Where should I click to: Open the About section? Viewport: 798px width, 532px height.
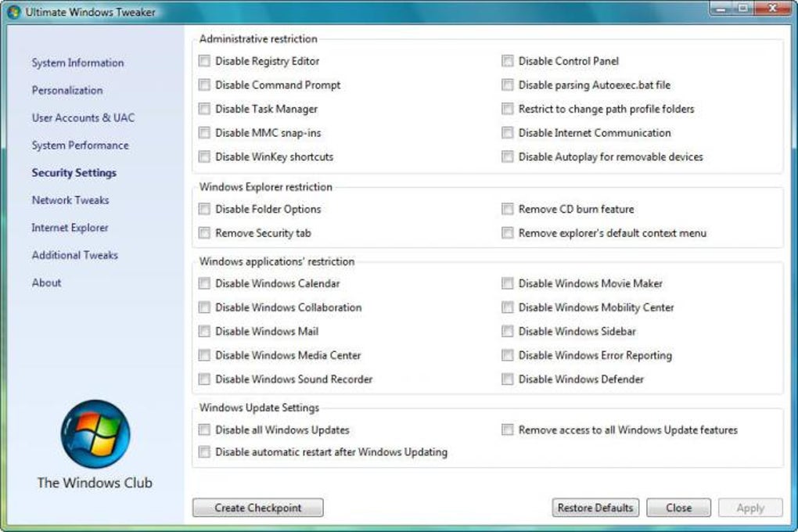pyautogui.click(x=46, y=283)
